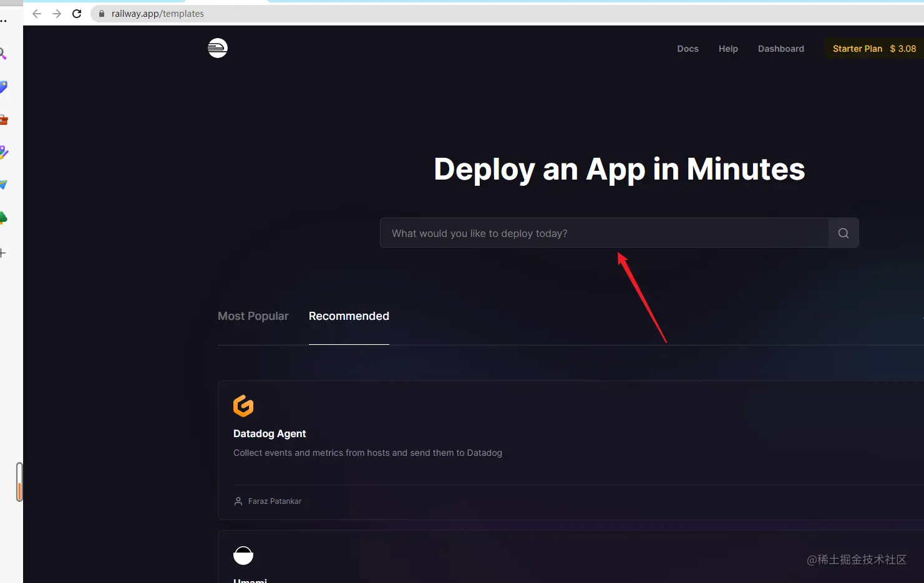Click the plus icon in browser sidebar

coord(2,253)
